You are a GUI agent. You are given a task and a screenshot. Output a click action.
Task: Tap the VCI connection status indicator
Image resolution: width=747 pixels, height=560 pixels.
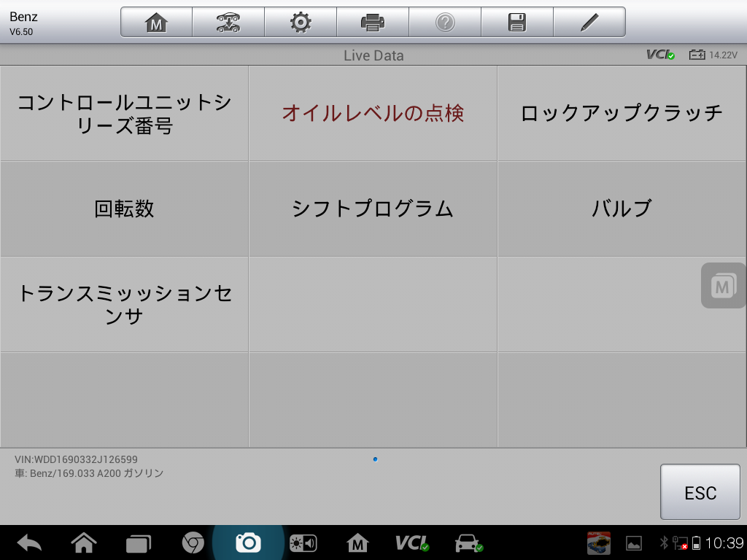click(x=660, y=55)
